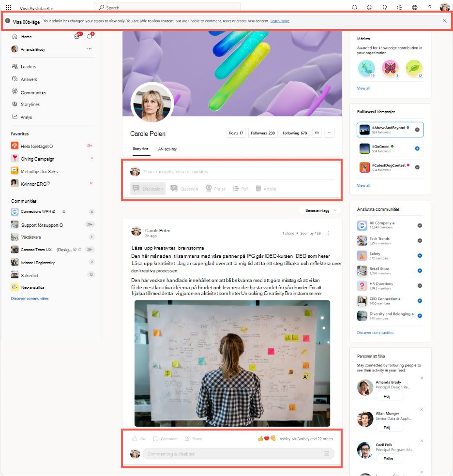Select the Article post type

click(x=266, y=189)
